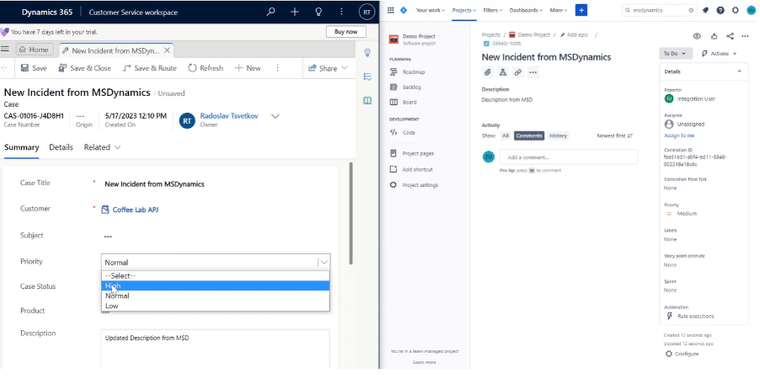This screenshot has height=378, width=760.
Task: Select the Summary tab
Action: pyautogui.click(x=21, y=147)
